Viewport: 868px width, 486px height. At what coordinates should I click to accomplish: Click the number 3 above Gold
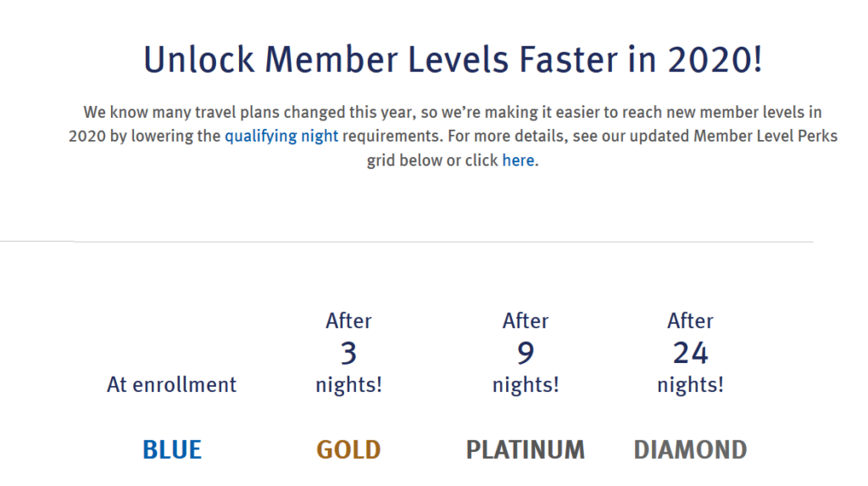click(348, 353)
